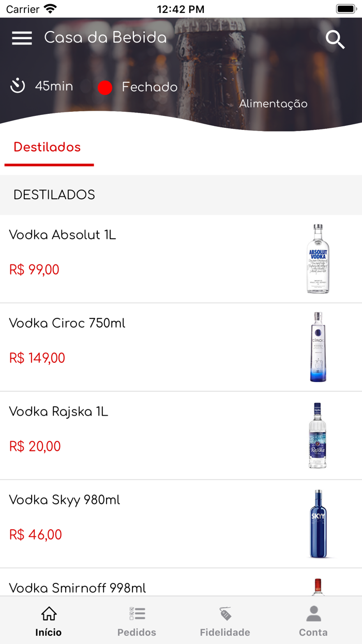Click the R$ 99,00 price for Absolut
This screenshot has height=644, width=362.
click(x=34, y=270)
